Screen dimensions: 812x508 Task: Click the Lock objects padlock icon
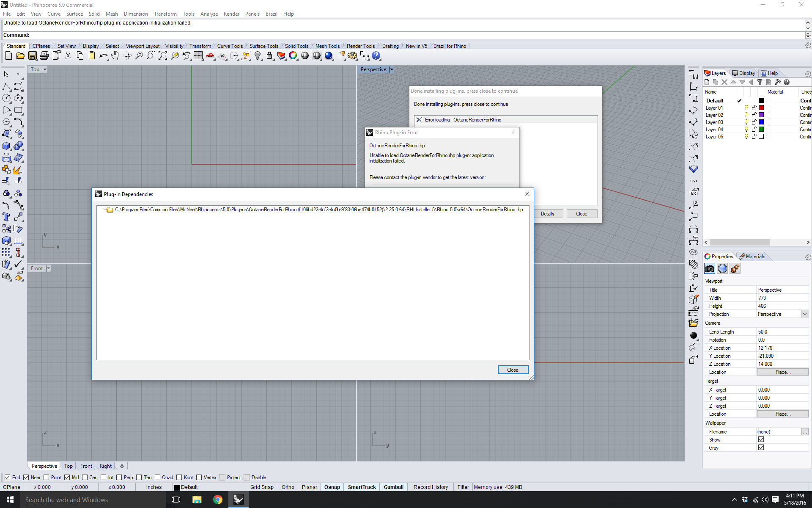point(269,56)
